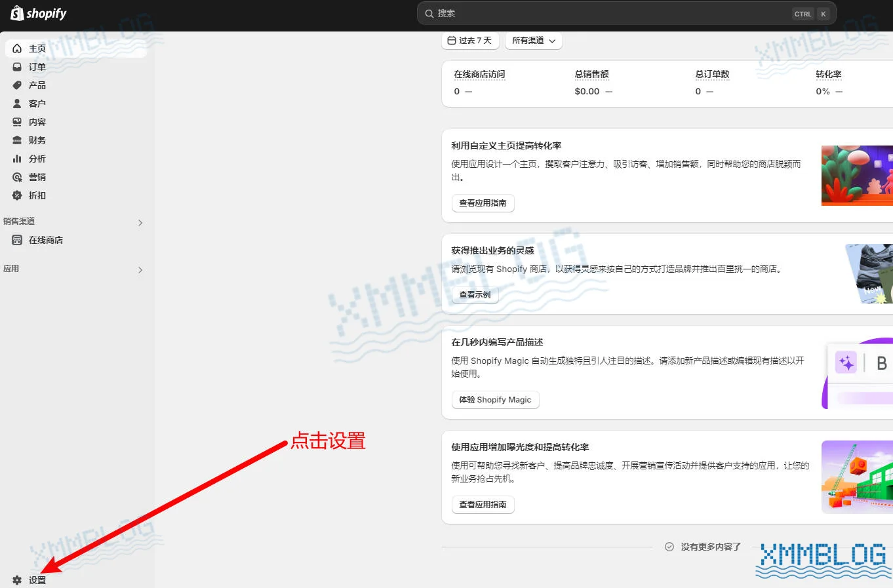Screen dimensions: 893x588
Task: Open 产品 in the sidebar
Action: coord(76,85)
